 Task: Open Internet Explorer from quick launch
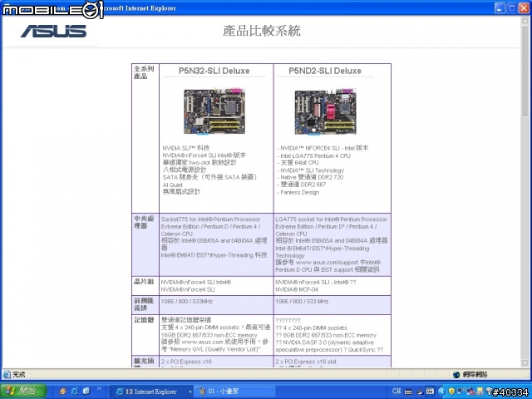click(x=75, y=392)
